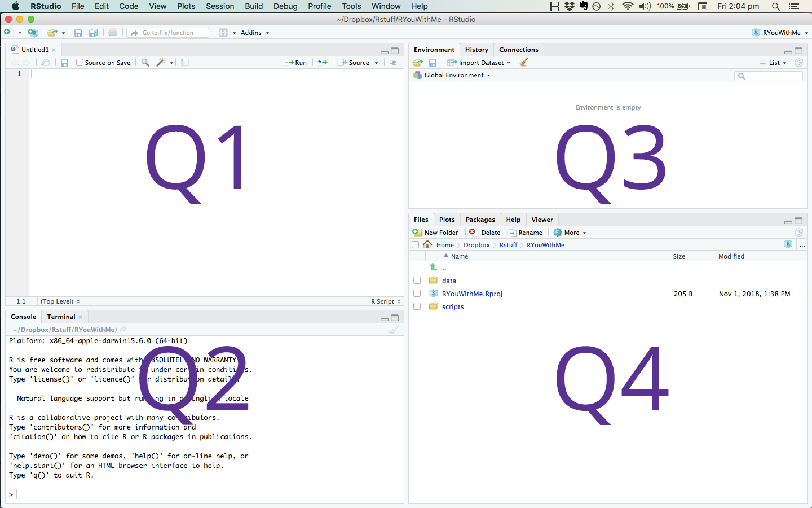Click the Go to file/function search field
The image size is (812, 508).
(168, 33)
